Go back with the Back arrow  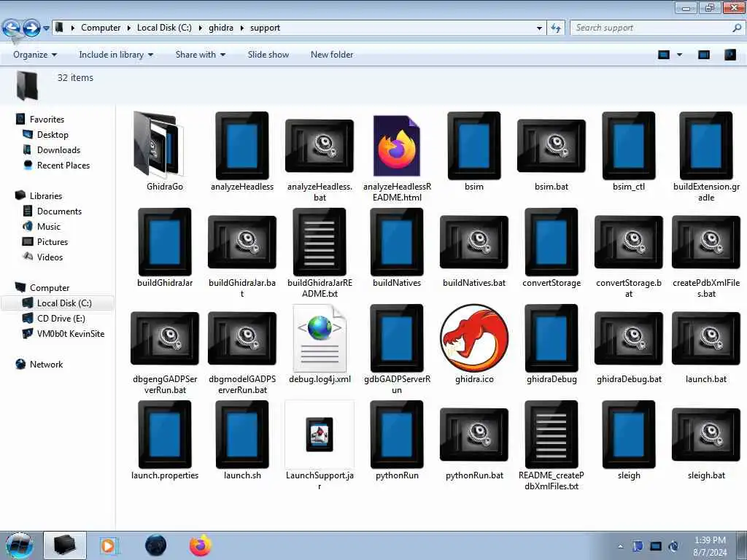coord(12,28)
